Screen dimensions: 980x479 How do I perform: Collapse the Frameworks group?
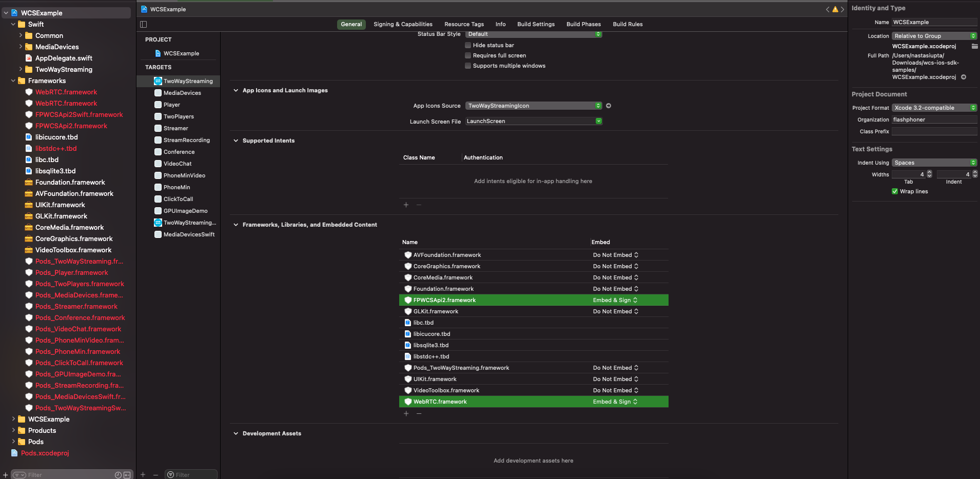pyautogui.click(x=13, y=81)
